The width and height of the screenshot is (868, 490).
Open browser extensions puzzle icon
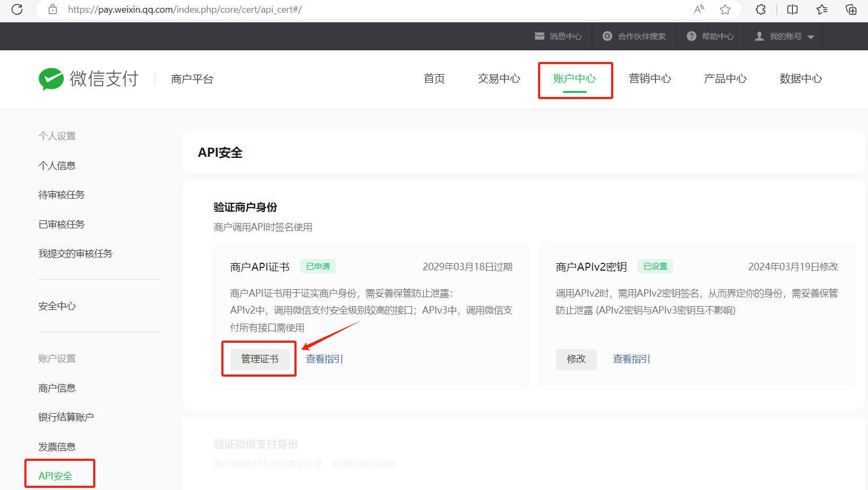click(x=761, y=10)
